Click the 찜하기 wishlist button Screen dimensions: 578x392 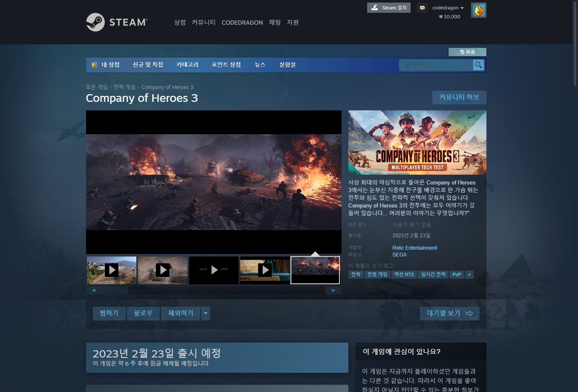click(x=109, y=314)
